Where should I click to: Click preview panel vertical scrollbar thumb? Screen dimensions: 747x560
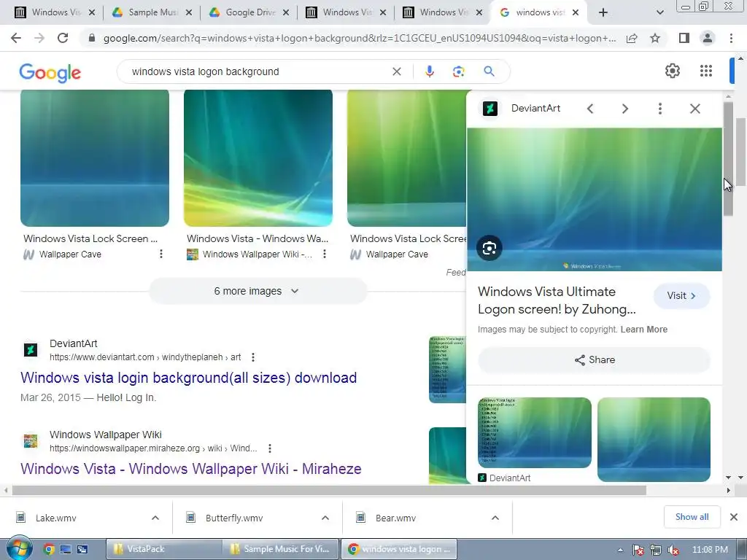[729, 159]
